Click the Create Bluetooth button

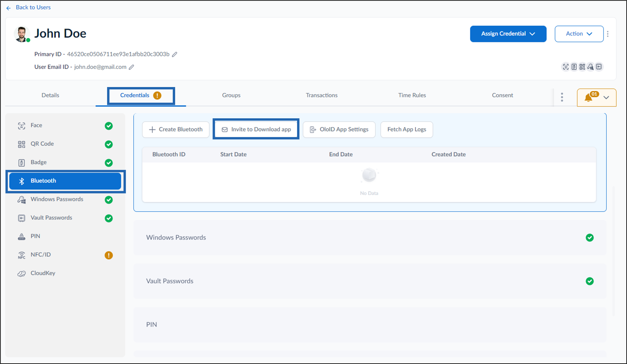point(176,130)
